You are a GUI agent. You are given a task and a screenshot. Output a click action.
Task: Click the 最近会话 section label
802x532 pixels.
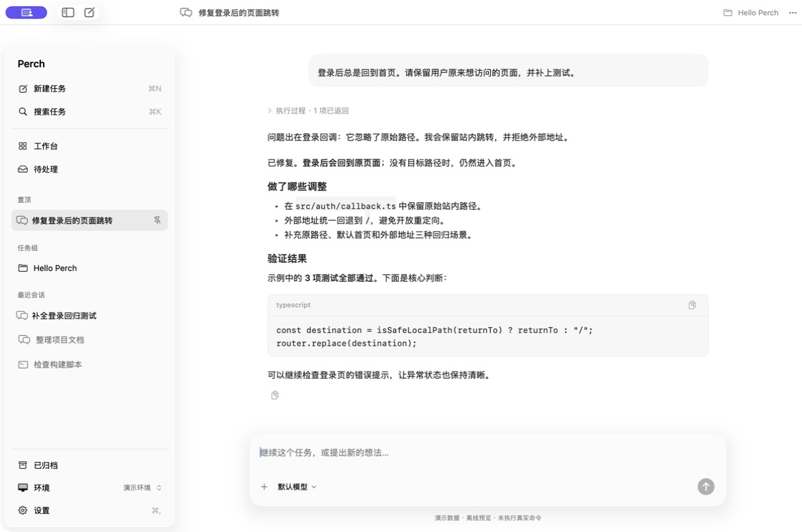click(x=31, y=295)
